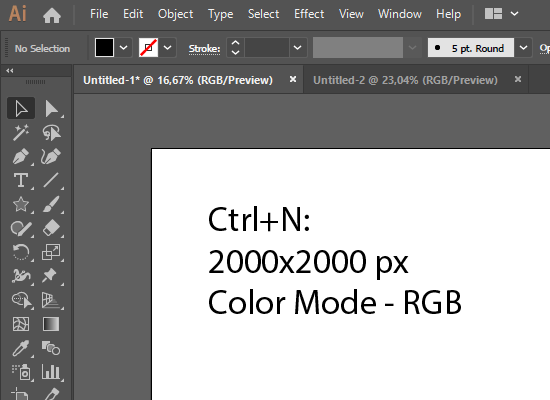This screenshot has width=550, height=400.
Task: Go to the Illustrator Home screen
Action: pyautogui.click(x=52, y=15)
